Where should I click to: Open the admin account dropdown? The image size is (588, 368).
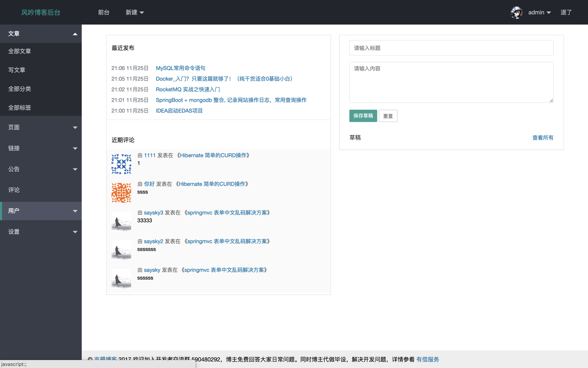pyautogui.click(x=536, y=12)
